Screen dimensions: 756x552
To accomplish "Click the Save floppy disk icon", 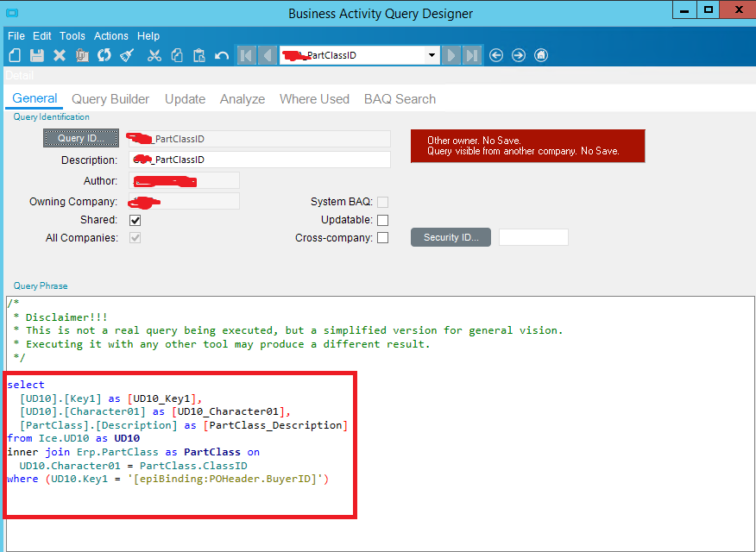I will [x=36, y=55].
